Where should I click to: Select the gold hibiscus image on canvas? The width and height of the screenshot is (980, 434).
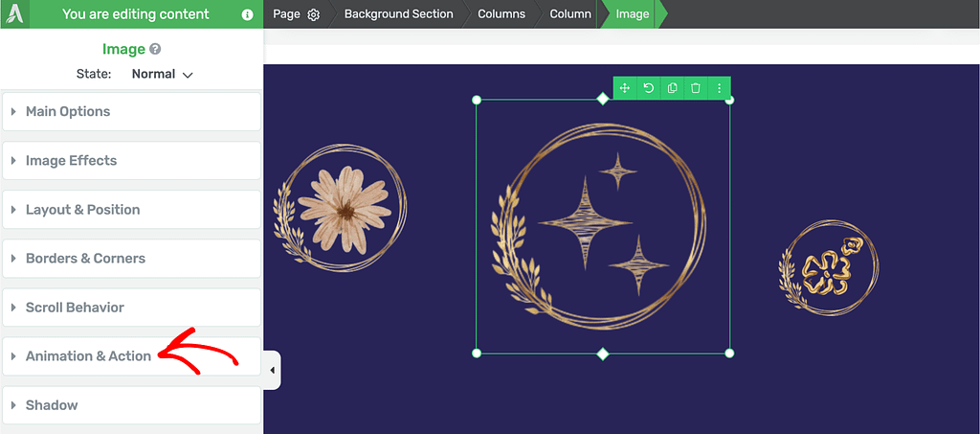pos(829,267)
